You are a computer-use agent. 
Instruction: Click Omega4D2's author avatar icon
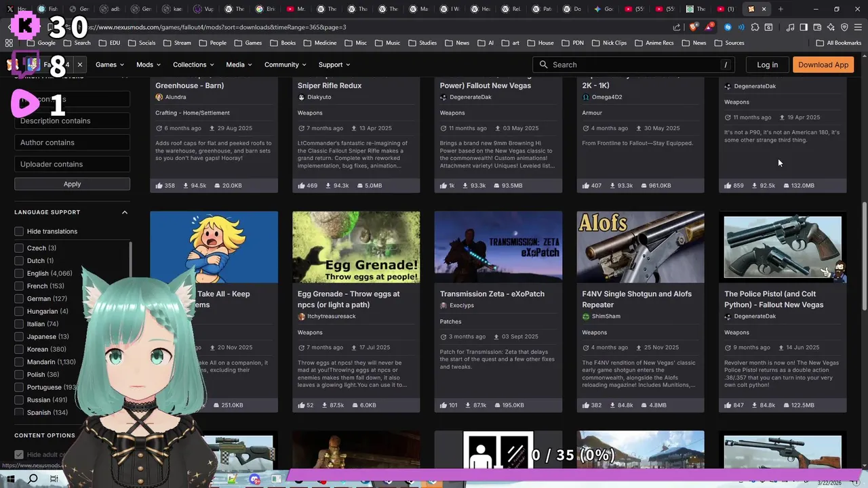586,97
